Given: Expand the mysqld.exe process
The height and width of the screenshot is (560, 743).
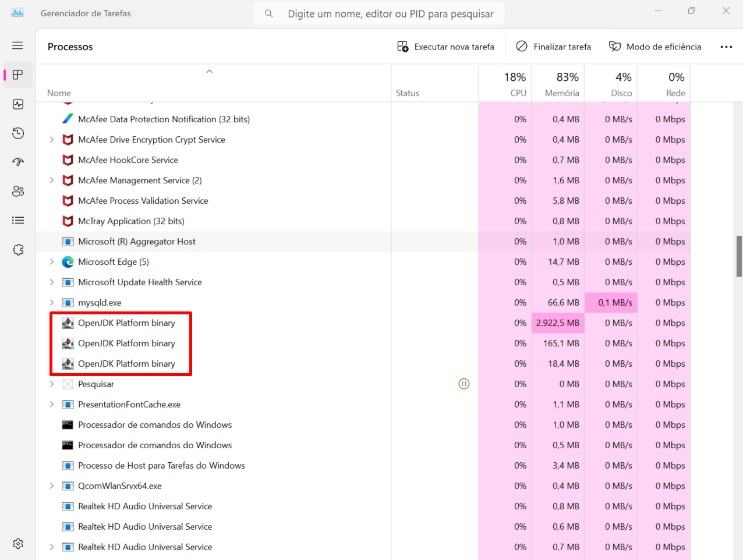Looking at the screenshot, I should [52, 303].
